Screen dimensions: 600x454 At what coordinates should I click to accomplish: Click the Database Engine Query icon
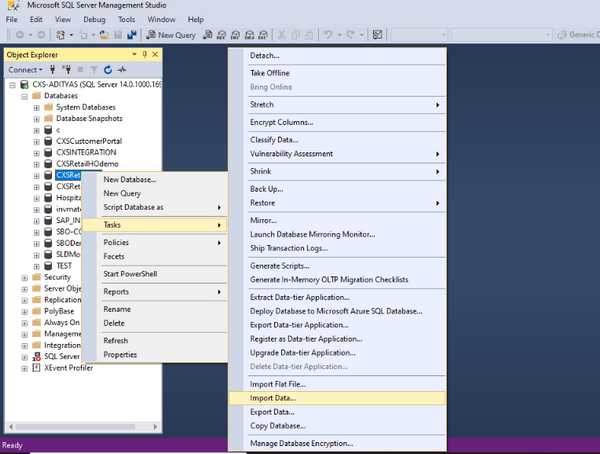207,35
